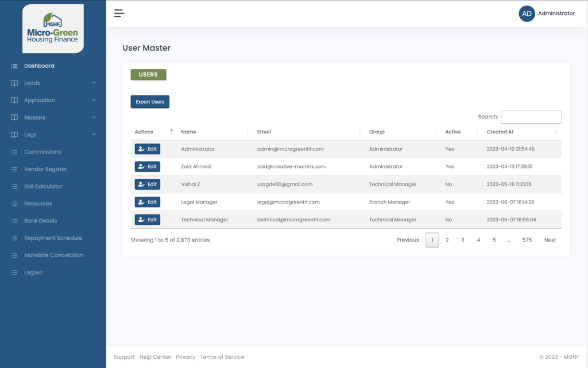Image resolution: width=588 pixels, height=368 pixels.
Task: Expand the Logs sidebar submenu
Action: click(53, 135)
